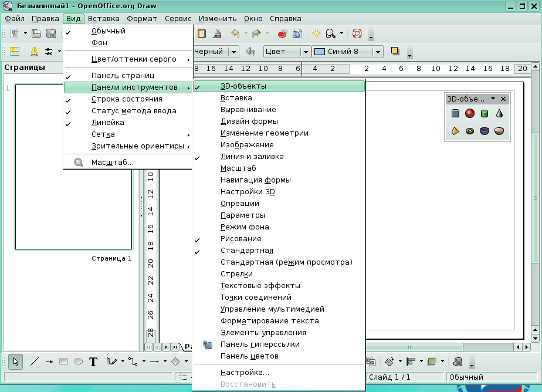Open the Формат menu
Screen dimensions: 542x392
coord(142,18)
